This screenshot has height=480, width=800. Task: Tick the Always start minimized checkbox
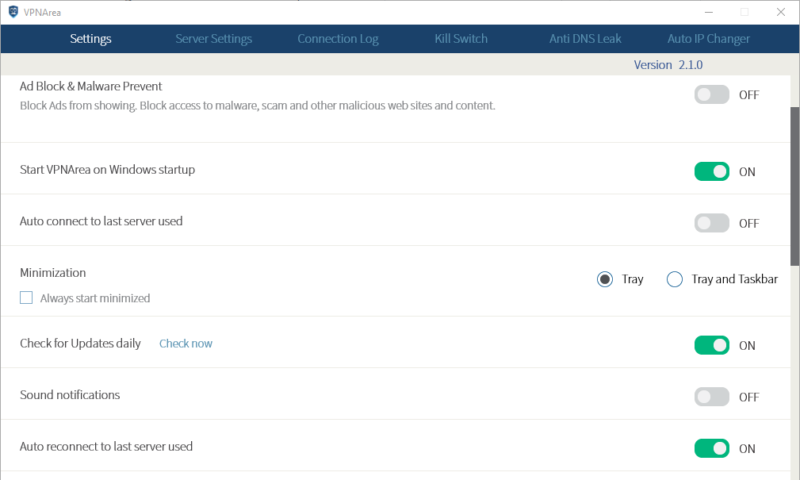click(x=27, y=298)
